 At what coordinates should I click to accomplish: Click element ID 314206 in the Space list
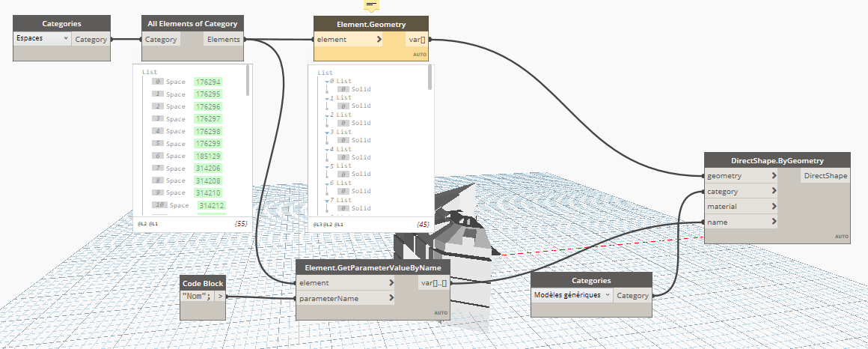[207, 169]
